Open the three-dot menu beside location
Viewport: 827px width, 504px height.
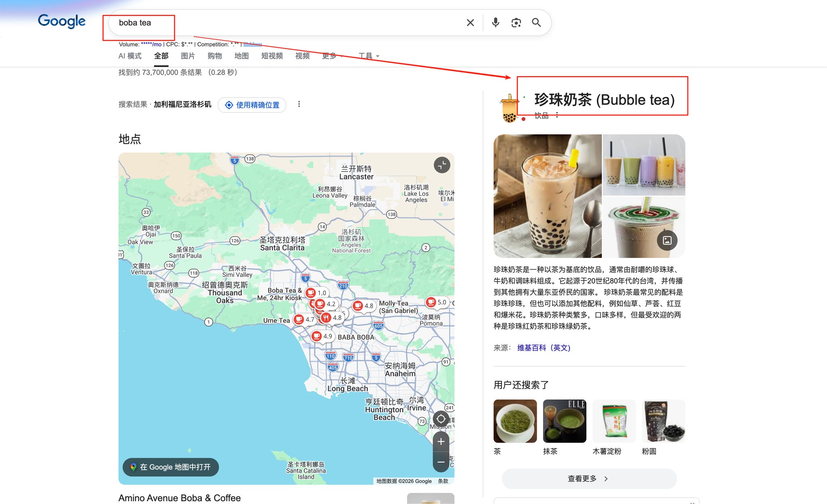click(299, 105)
